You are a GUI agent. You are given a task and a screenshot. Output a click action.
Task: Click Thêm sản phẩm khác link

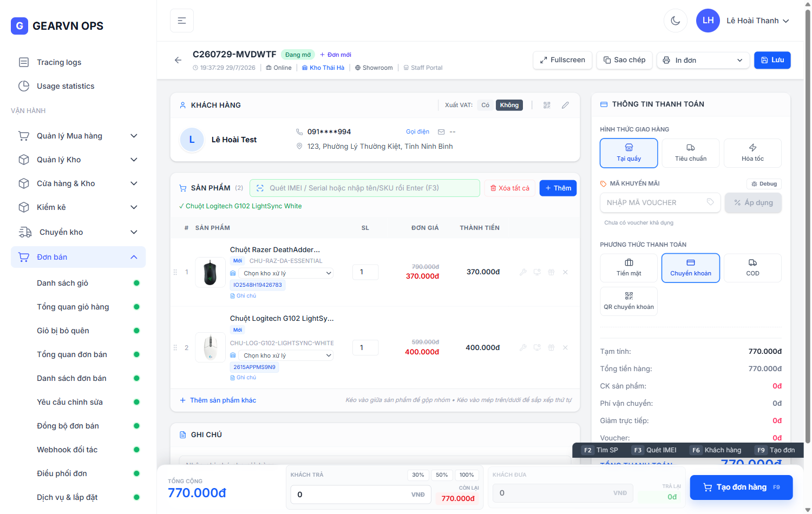tap(223, 400)
